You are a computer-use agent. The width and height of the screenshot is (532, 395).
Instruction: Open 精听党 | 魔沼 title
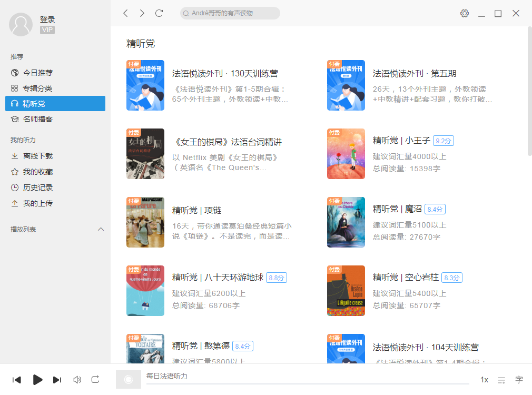pos(397,209)
